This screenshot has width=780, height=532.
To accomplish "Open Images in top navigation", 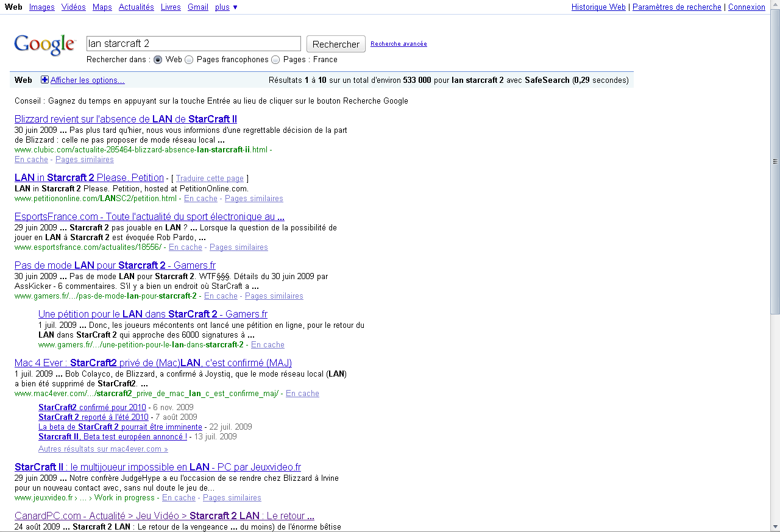I will tap(42, 7).
